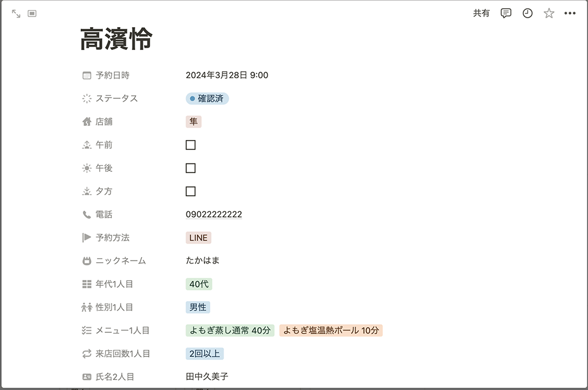Open the three-dots more options menu

coord(570,14)
